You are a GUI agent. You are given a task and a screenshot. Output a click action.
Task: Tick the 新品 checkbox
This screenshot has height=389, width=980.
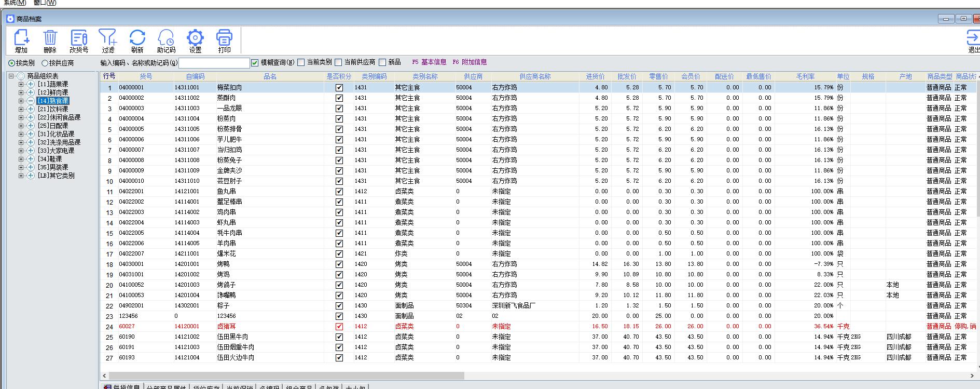click(x=382, y=62)
